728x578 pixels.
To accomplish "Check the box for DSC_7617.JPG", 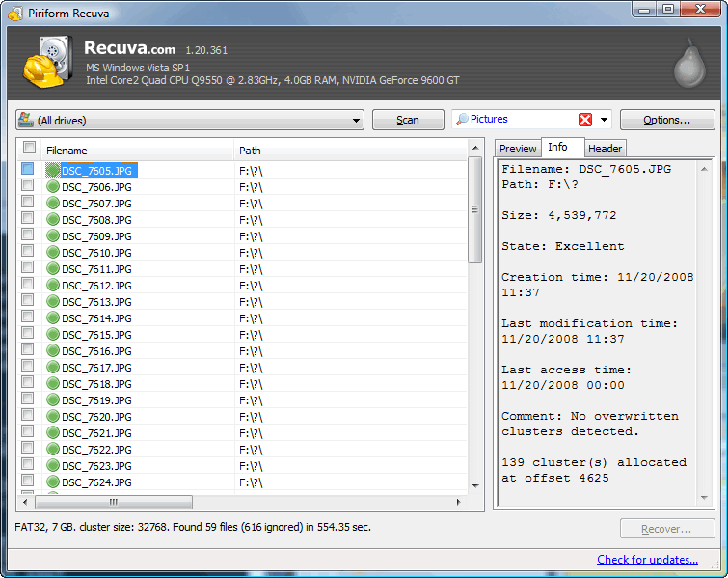I will [27, 365].
